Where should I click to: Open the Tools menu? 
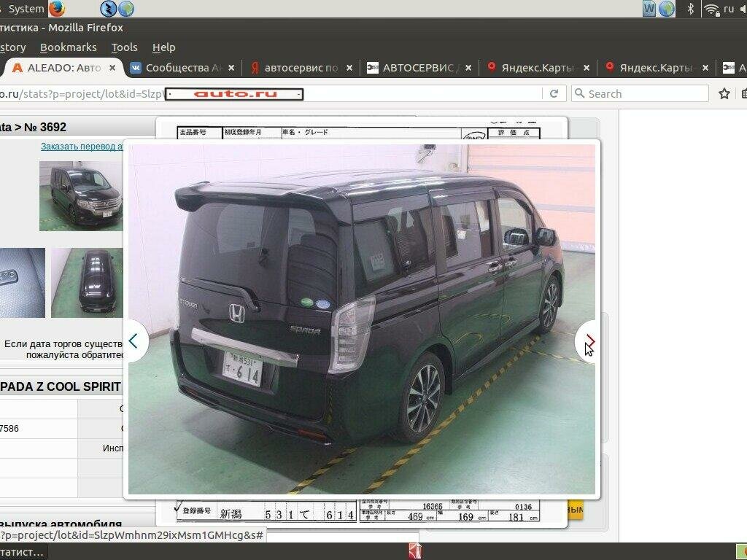click(x=124, y=47)
